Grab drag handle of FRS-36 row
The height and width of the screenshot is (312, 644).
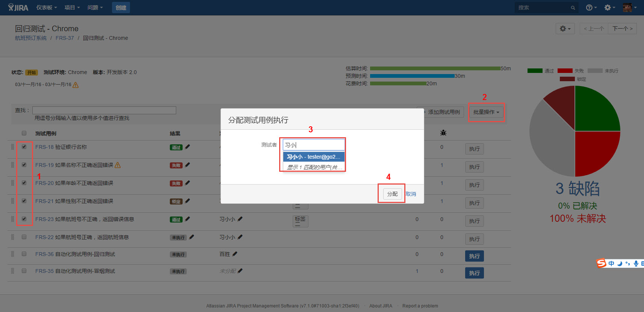click(12, 254)
